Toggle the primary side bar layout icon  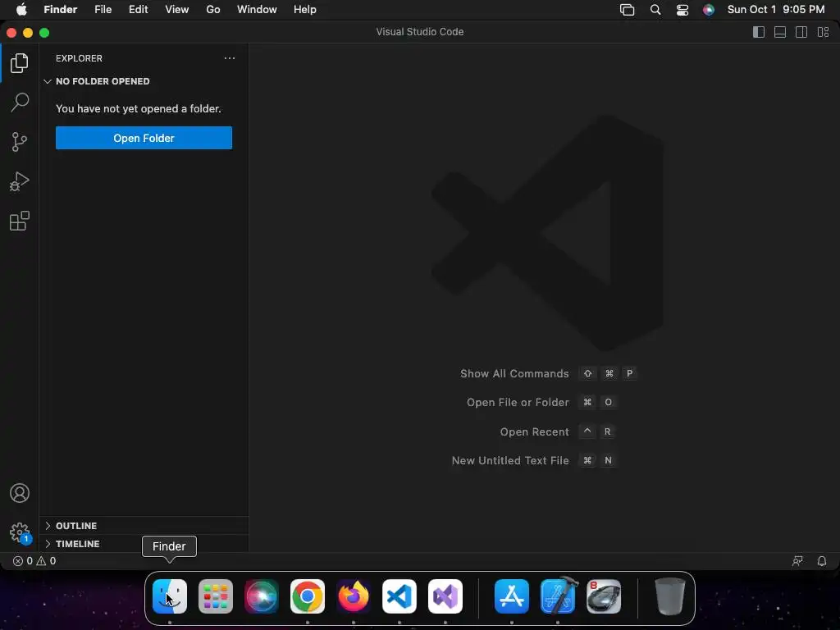click(x=759, y=32)
